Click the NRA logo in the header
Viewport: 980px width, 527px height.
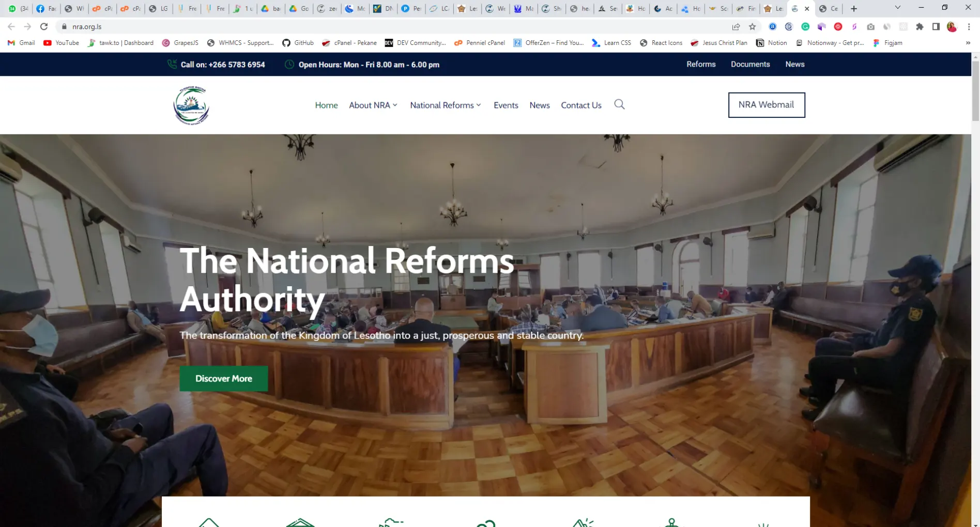click(x=191, y=105)
